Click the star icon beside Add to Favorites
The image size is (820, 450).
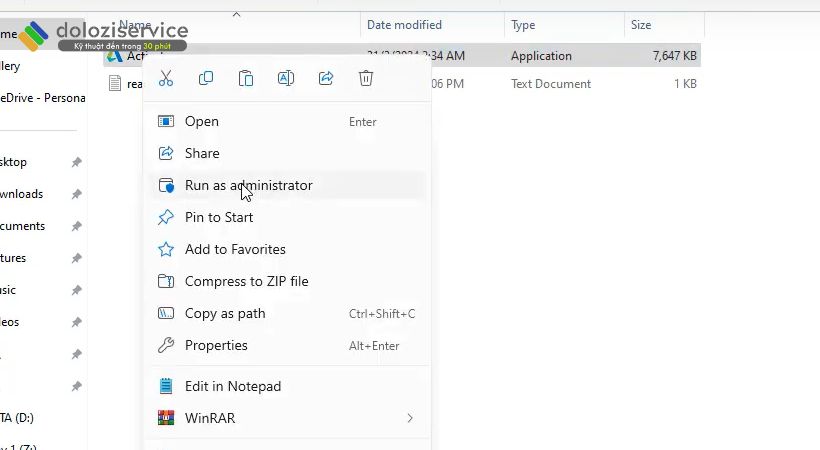[x=166, y=249]
